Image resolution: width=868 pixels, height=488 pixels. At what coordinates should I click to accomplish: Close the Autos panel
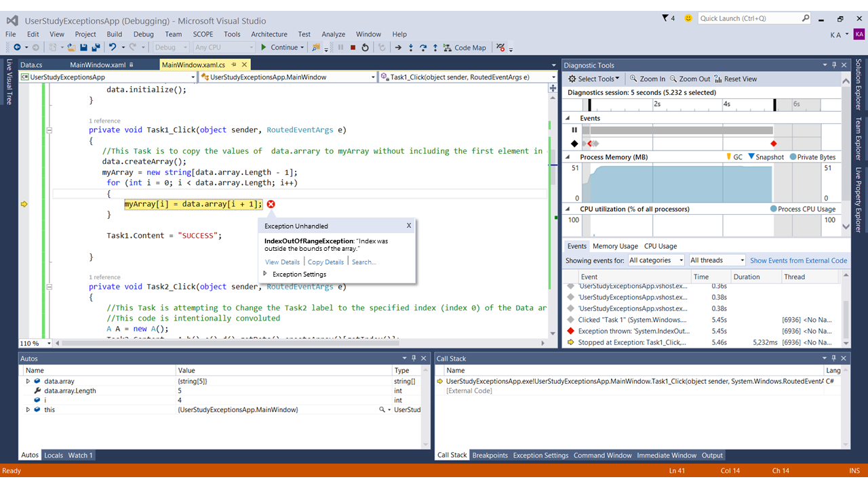point(424,359)
